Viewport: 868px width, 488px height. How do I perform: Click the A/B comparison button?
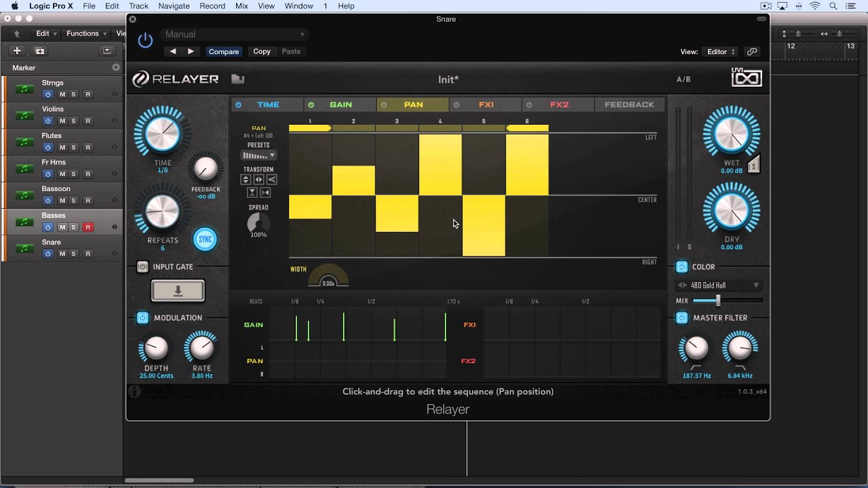(x=684, y=79)
